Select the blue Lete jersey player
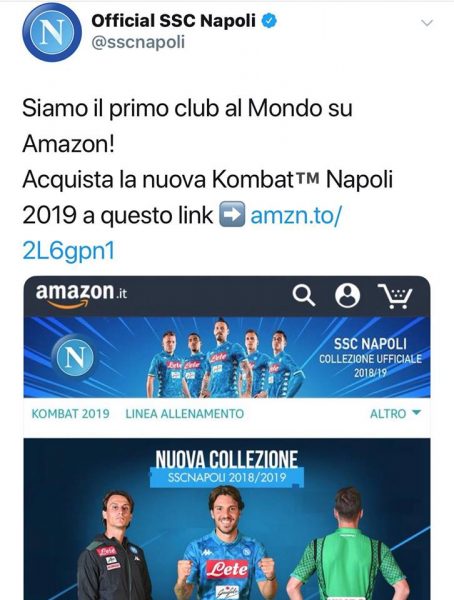The height and width of the screenshot is (600, 454). click(x=226, y=543)
